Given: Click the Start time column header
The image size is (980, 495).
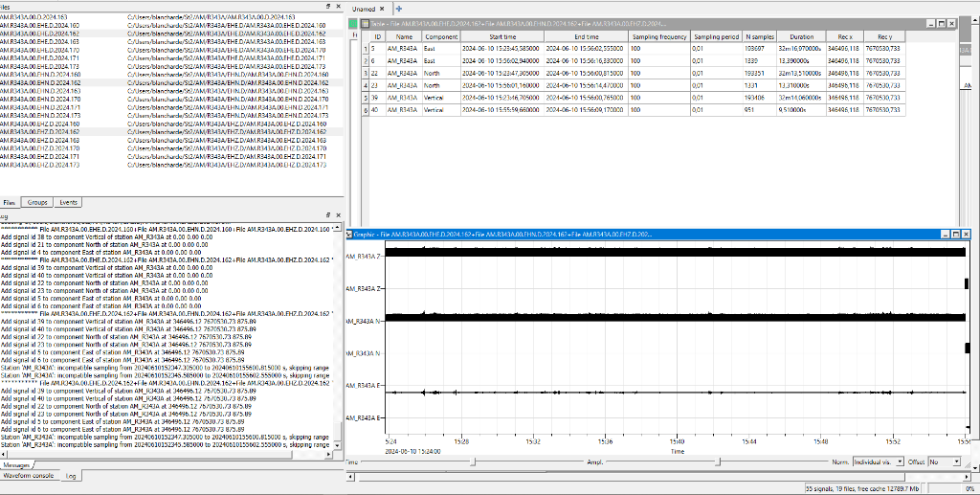Looking at the screenshot, I should coord(502,36).
